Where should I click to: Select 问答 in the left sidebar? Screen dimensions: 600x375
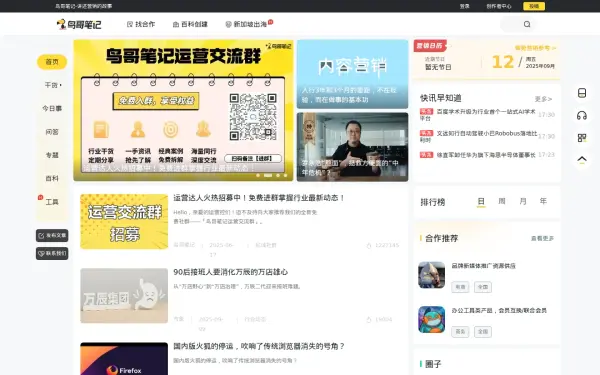(52, 132)
